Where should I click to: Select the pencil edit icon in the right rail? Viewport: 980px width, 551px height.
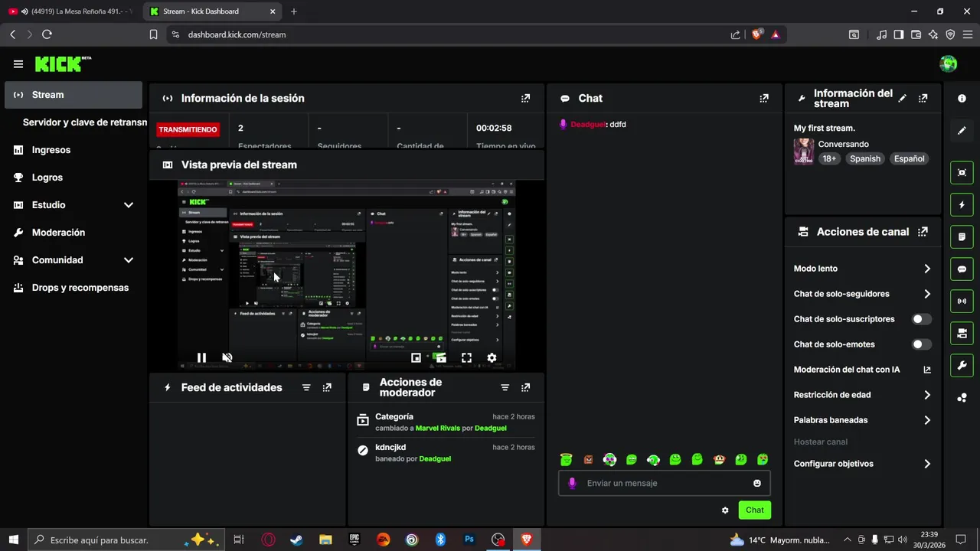coord(962,131)
